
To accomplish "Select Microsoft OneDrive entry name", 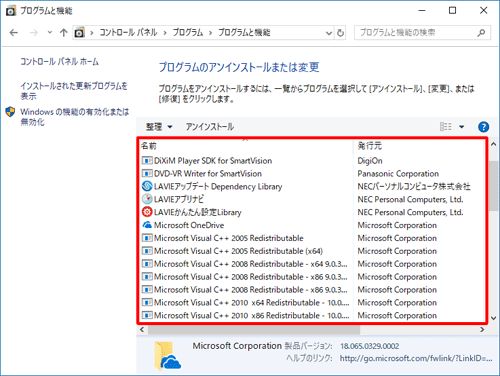I will tap(189, 225).
